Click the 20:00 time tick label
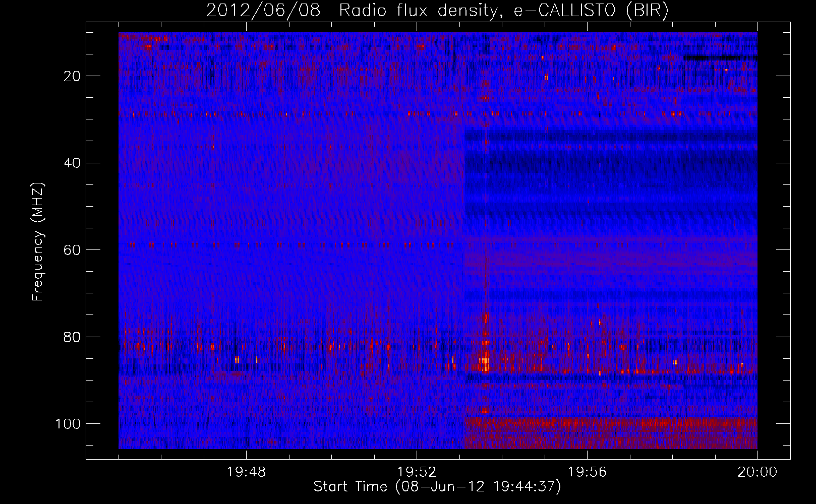Screen dimensions: 816x504 point(757,472)
